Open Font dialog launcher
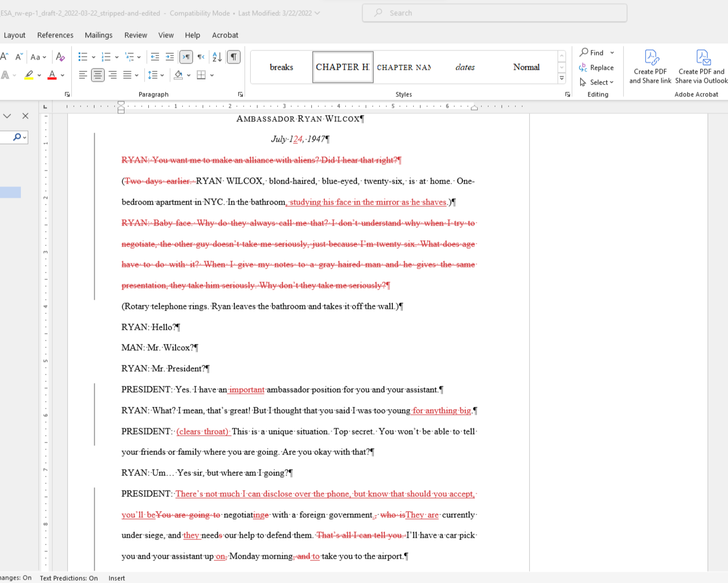This screenshot has width=728, height=583. (67, 95)
